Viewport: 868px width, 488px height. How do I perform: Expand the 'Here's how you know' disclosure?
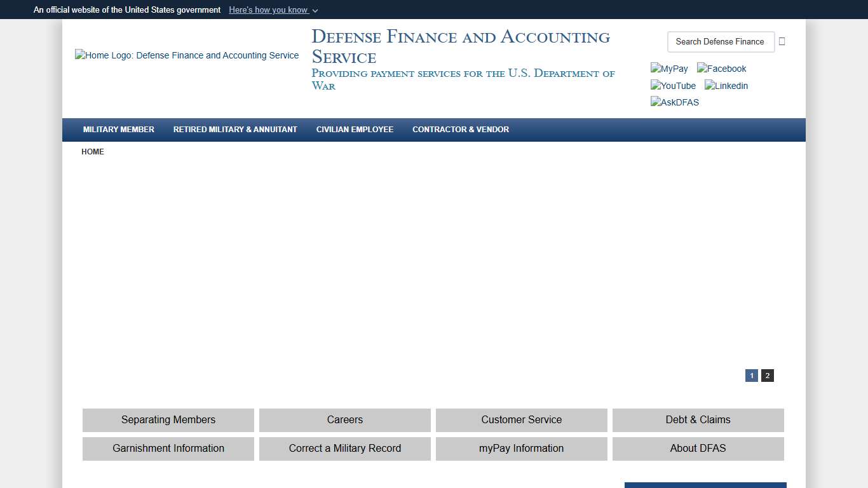(x=273, y=10)
